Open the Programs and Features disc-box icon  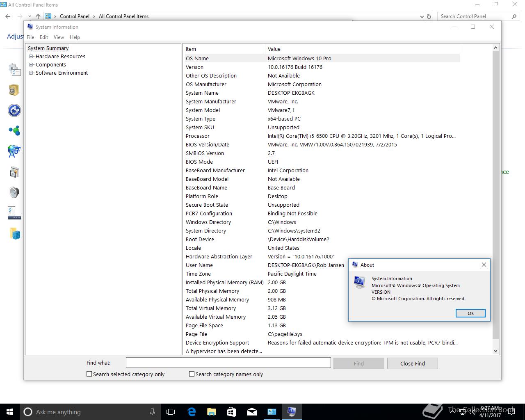pos(14,172)
